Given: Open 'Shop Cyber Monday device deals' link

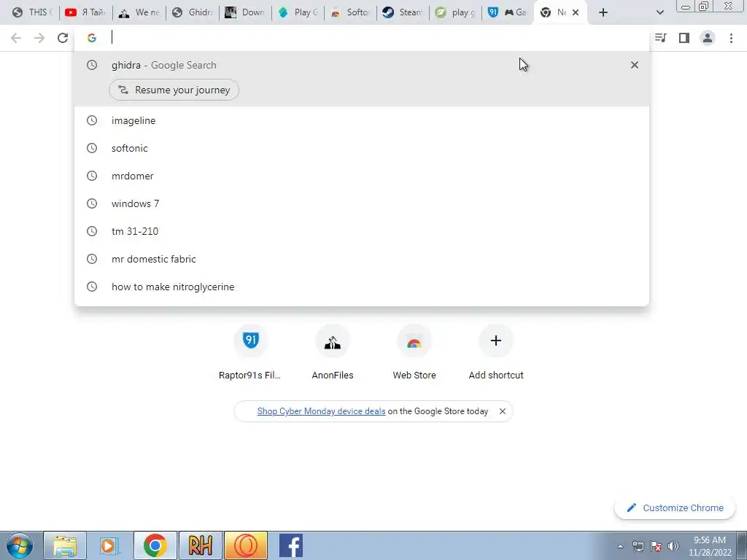Looking at the screenshot, I should pos(321,411).
